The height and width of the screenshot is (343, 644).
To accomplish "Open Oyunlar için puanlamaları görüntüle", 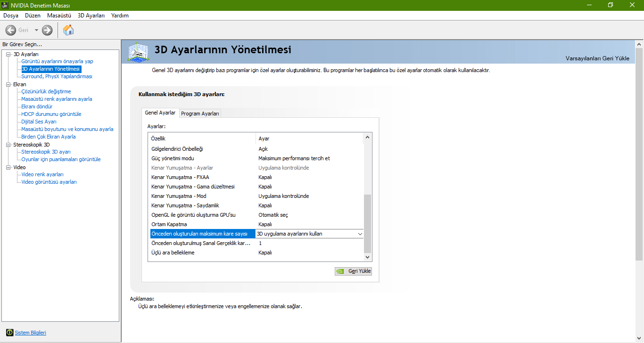I will (61, 159).
